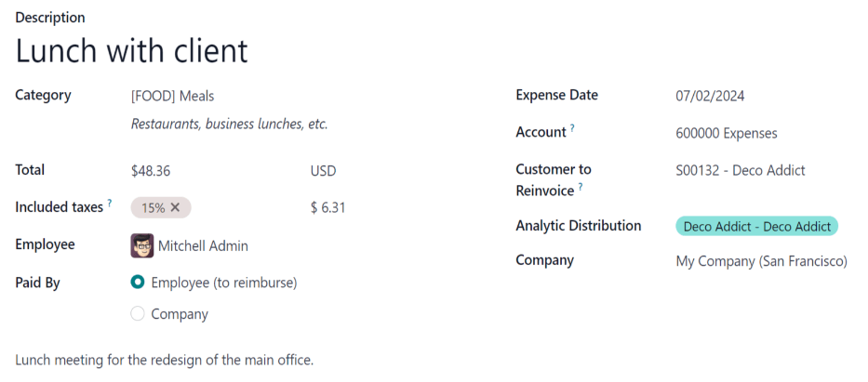Open the USD currency dropdown
This screenshot has width=868, height=382.
tap(323, 171)
